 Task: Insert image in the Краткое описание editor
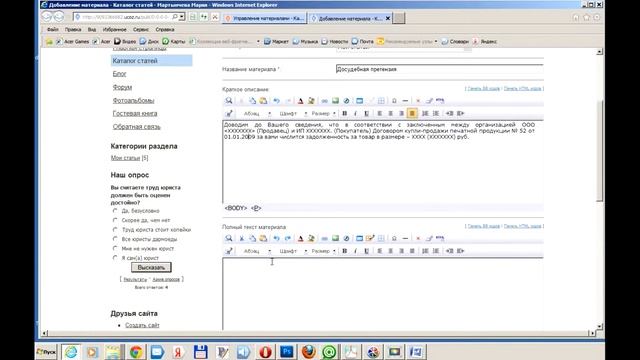[x=335, y=100]
